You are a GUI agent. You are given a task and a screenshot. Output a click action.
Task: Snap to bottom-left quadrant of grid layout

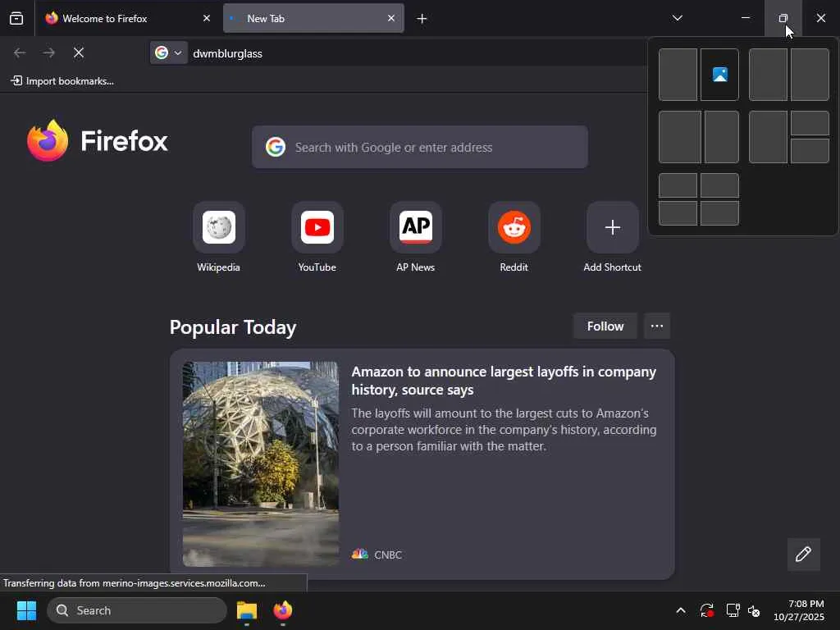678,213
